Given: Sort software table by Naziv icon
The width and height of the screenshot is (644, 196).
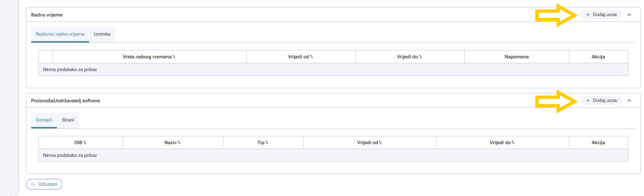Looking at the screenshot, I should click(x=179, y=143).
